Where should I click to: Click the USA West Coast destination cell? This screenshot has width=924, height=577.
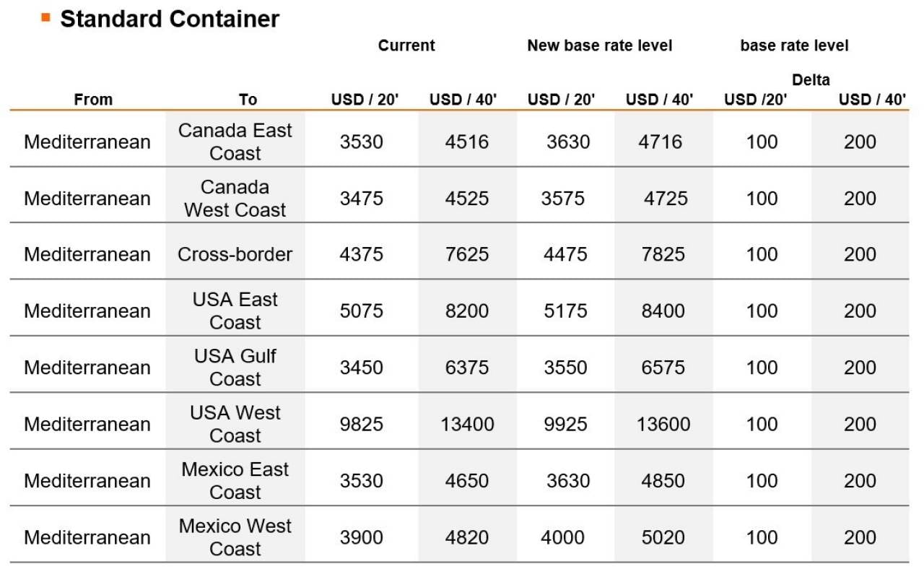[x=235, y=424]
